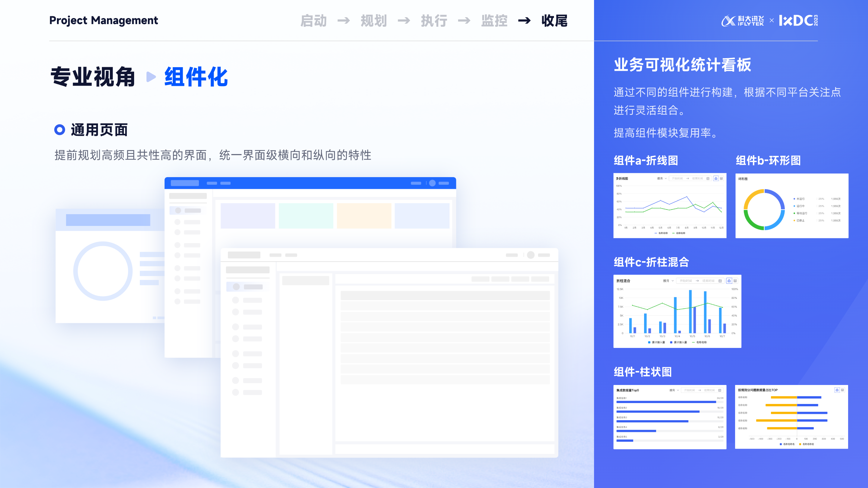Select the 启动 step in the process bar

pos(314,21)
